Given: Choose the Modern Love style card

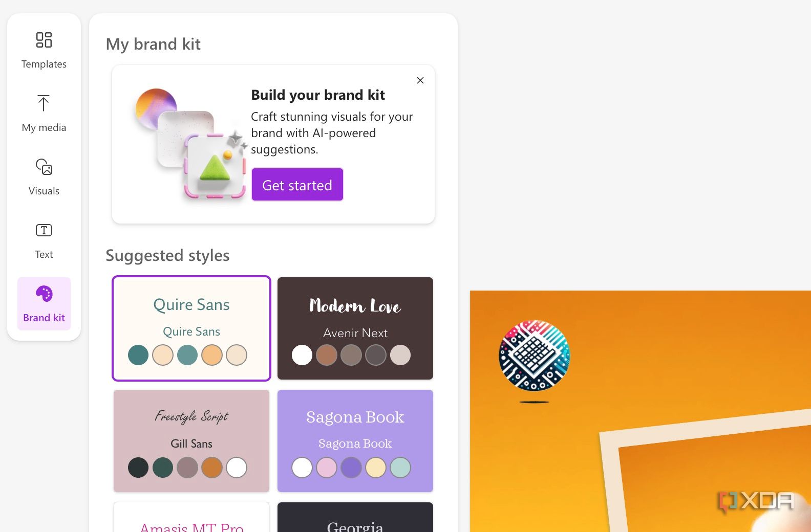Looking at the screenshot, I should click(x=355, y=328).
